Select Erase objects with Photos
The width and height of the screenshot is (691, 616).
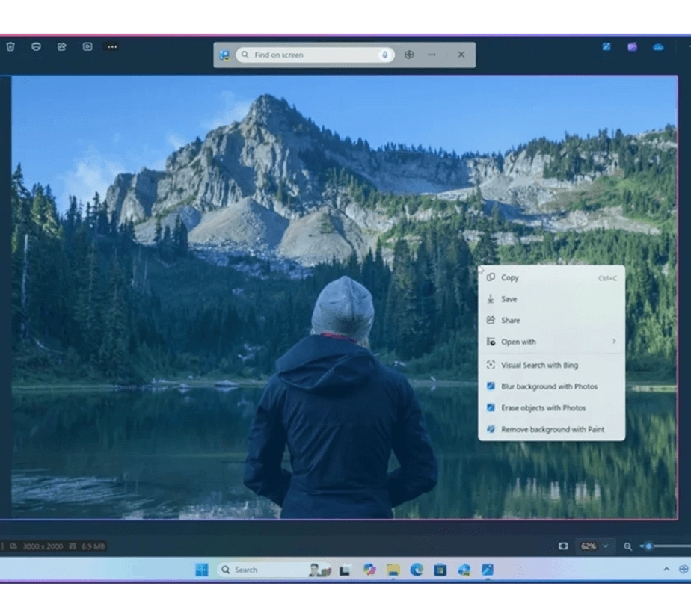click(x=551, y=408)
